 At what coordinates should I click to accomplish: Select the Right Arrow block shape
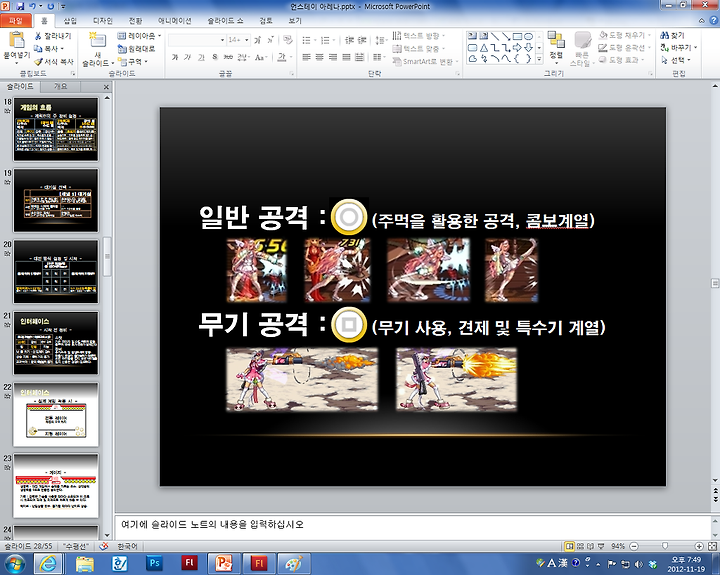[x=517, y=47]
